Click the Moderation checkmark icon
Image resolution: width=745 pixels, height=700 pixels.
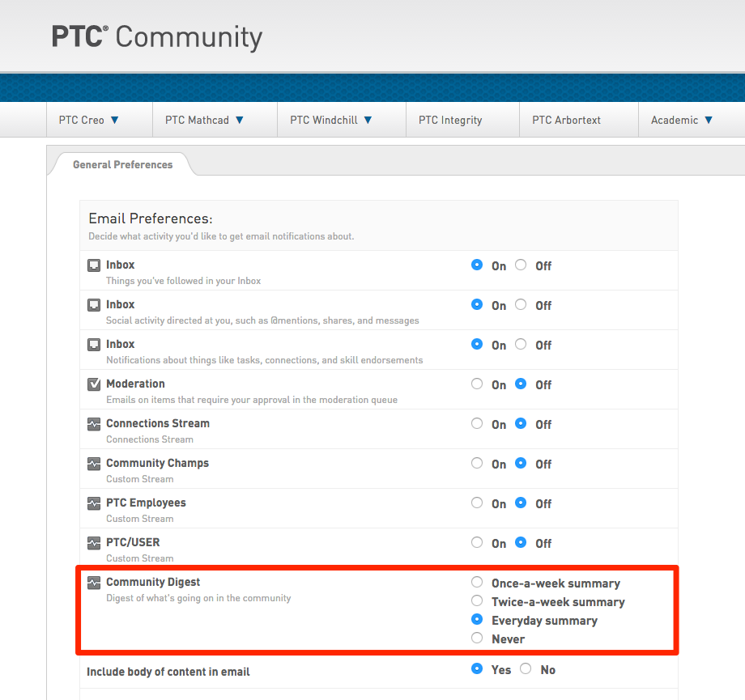pyautogui.click(x=94, y=384)
